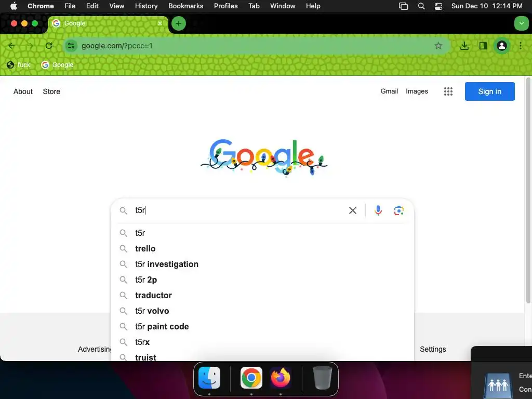Click the page vertical scrollbar
The image size is (532, 399).
[x=528, y=190]
